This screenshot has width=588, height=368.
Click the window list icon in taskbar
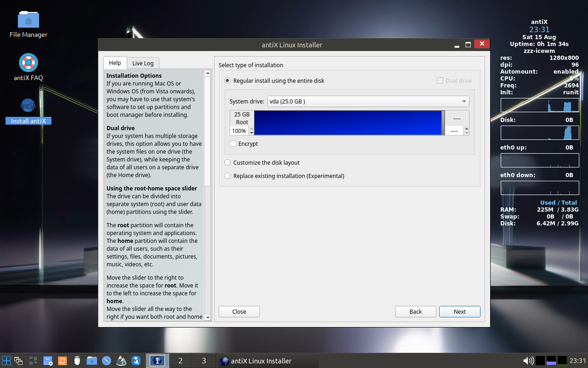tap(18, 361)
